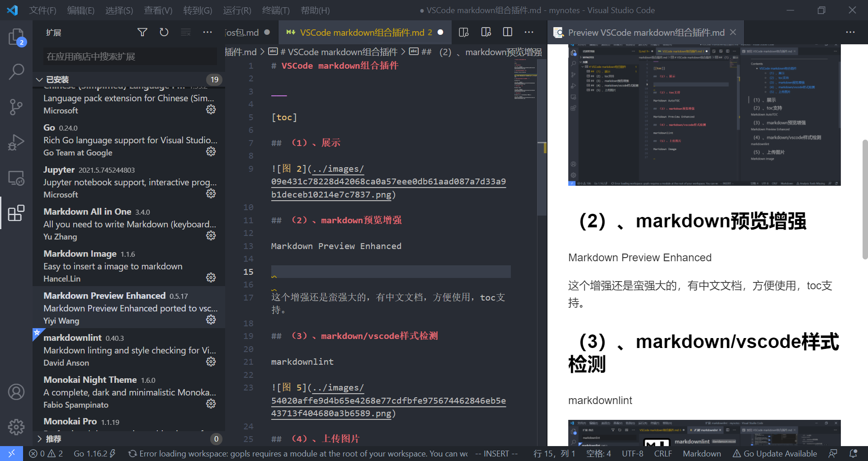
Task: Select the filter icon in Extensions panel
Action: point(142,32)
